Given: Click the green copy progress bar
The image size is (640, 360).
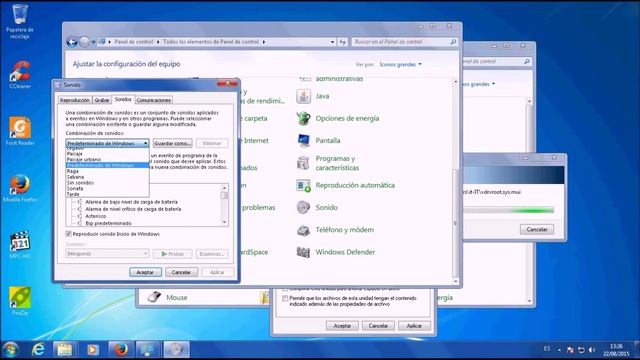Looking at the screenshot, I should click(x=509, y=210).
